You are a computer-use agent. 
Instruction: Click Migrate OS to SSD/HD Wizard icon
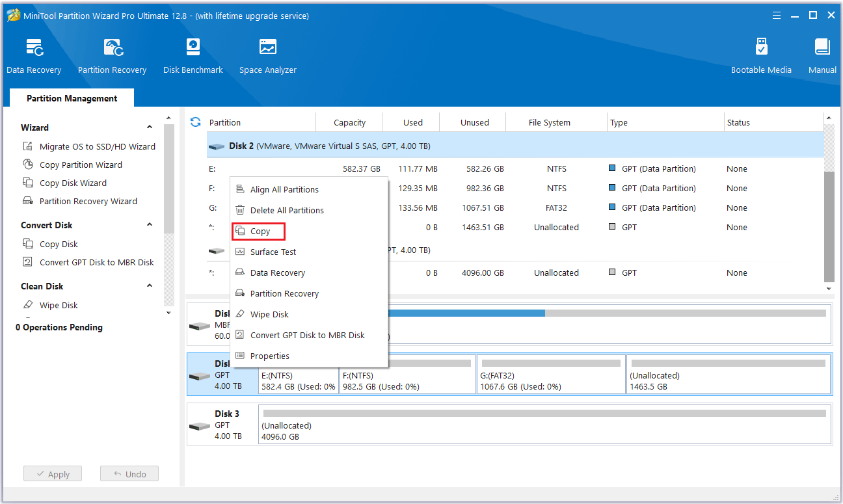pyautogui.click(x=28, y=146)
